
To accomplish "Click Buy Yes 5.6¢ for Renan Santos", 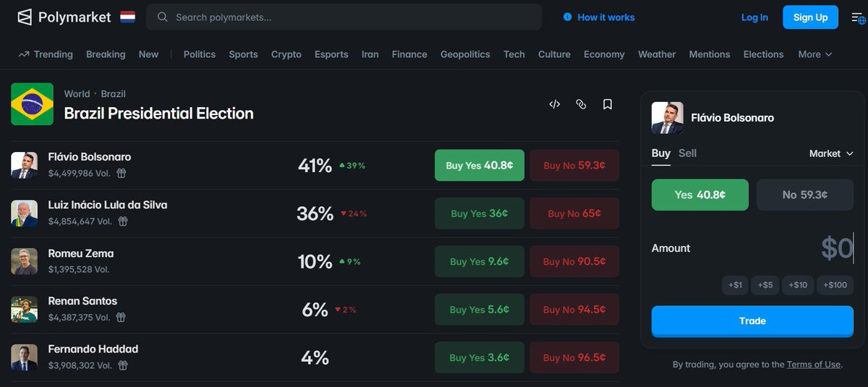I will pyautogui.click(x=480, y=309).
